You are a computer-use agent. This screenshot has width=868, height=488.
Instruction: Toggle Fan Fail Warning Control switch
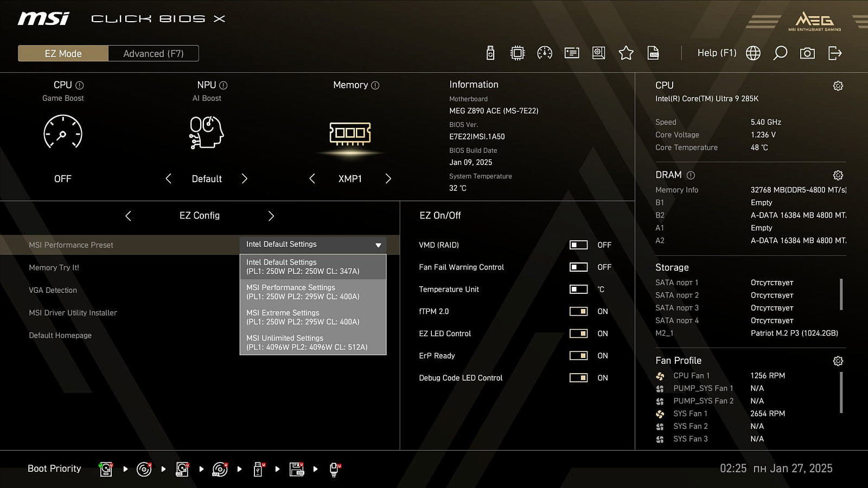point(578,267)
